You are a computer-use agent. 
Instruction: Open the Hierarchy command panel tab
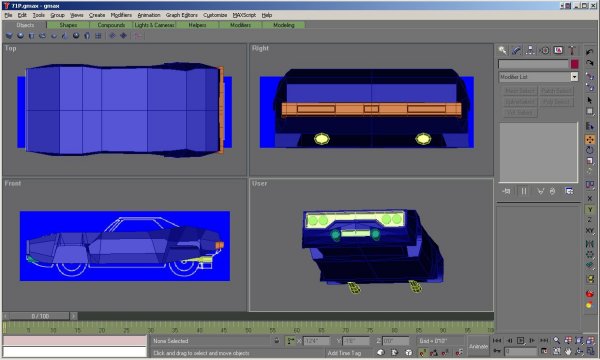pos(530,50)
